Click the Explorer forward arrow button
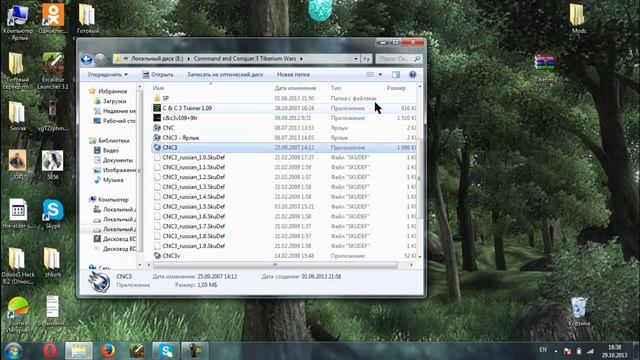The image size is (640, 360). (x=100, y=59)
